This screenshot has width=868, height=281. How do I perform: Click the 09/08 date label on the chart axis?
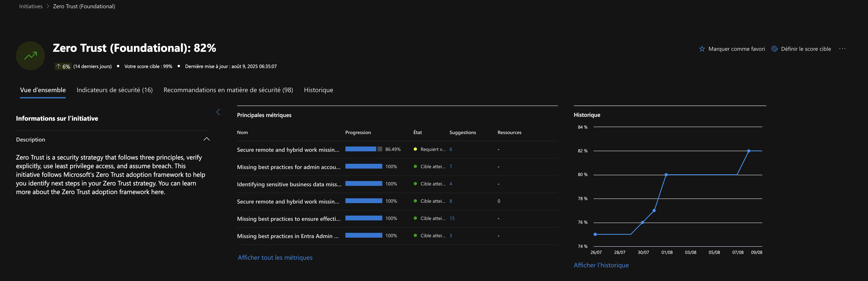[757, 252]
